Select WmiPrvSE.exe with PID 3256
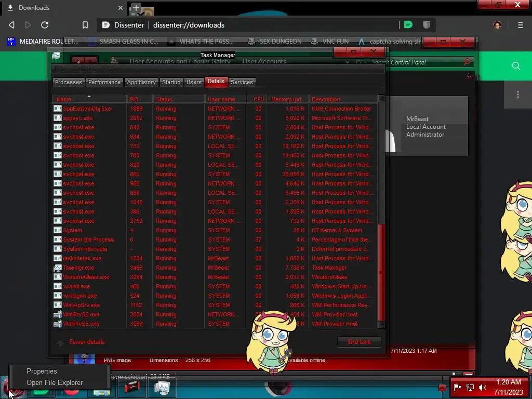532x399 pixels. tap(215, 324)
